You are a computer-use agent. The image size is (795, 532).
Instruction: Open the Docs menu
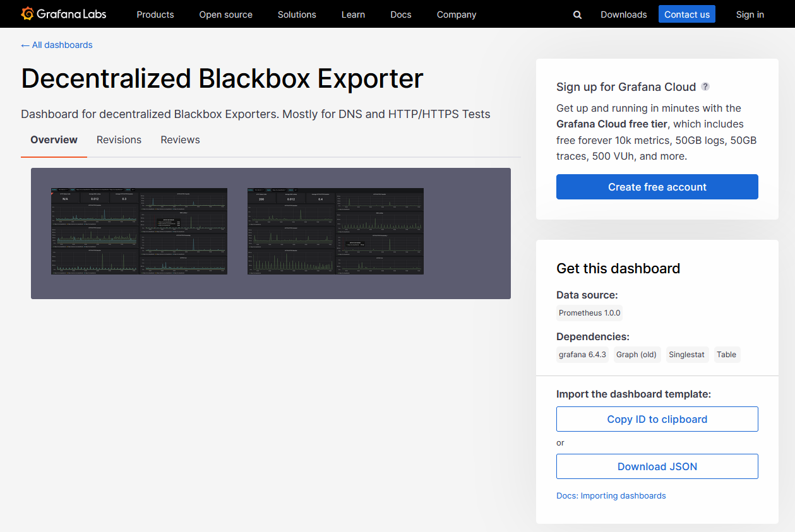tap(401, 15)
